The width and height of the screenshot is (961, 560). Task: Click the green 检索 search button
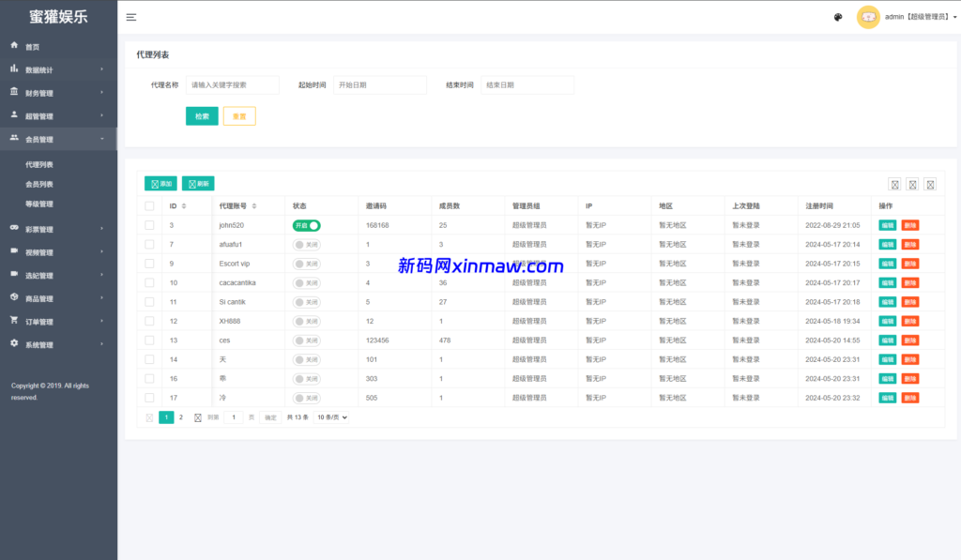202,116
